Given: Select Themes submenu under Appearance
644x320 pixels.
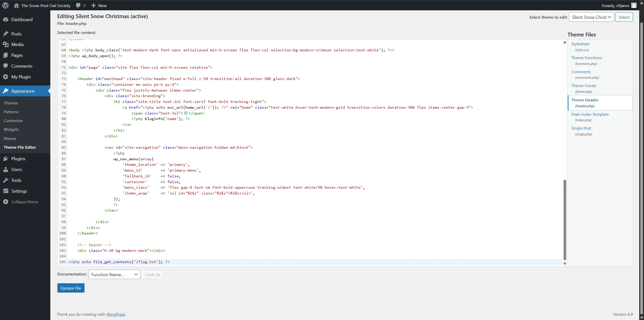Looking at the screenshot, I should [11, 103].
